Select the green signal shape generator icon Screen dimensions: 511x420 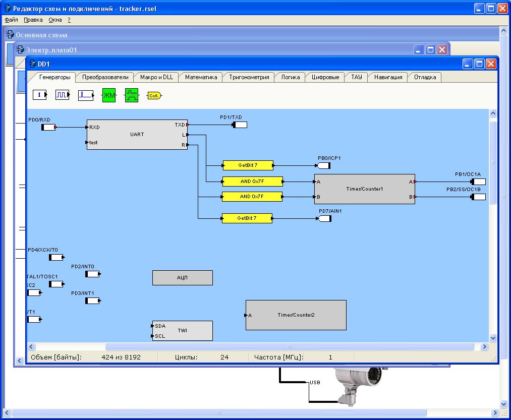click(132, 95)
